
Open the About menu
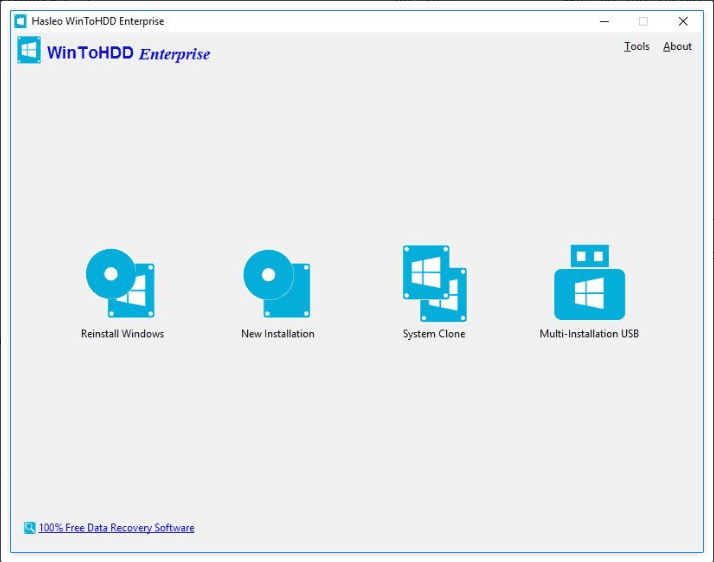[x=677, y=46]
